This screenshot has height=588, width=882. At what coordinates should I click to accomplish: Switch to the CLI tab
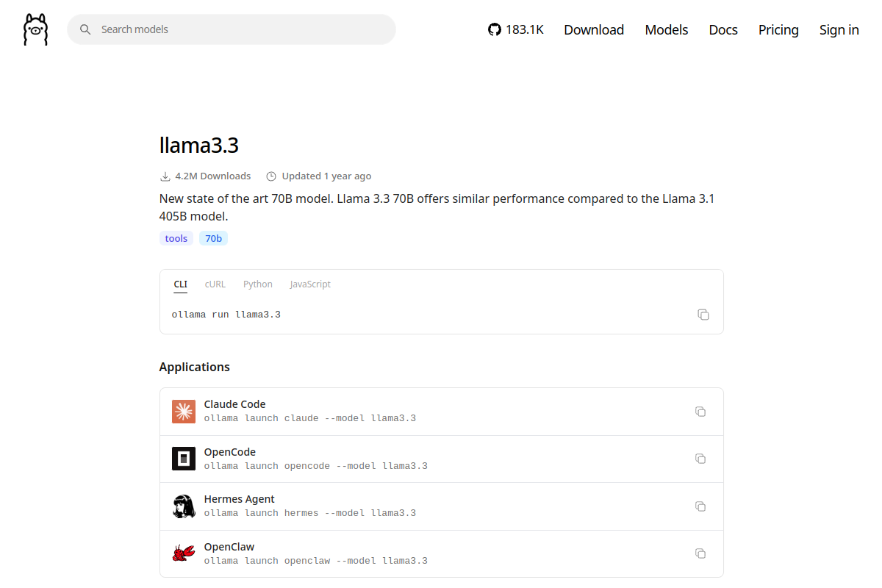181,284
